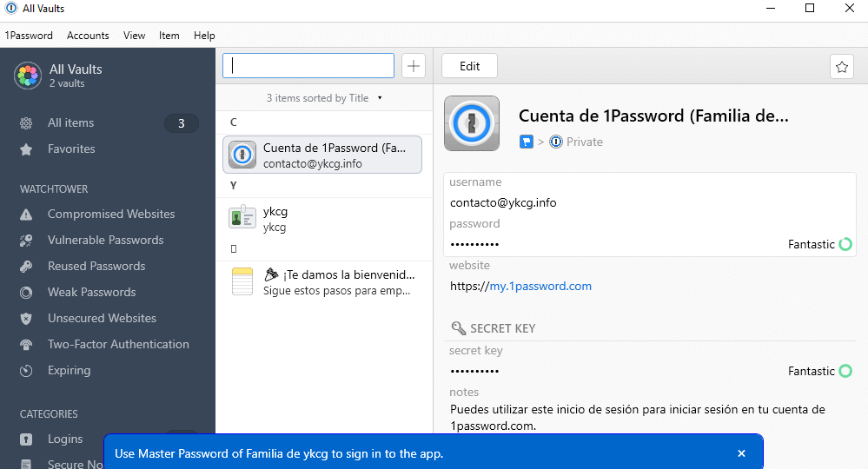Screen dimensions: 868x469
Task: Click the yellow notepad icon of welcome note
Action: (x=242, y=281)
